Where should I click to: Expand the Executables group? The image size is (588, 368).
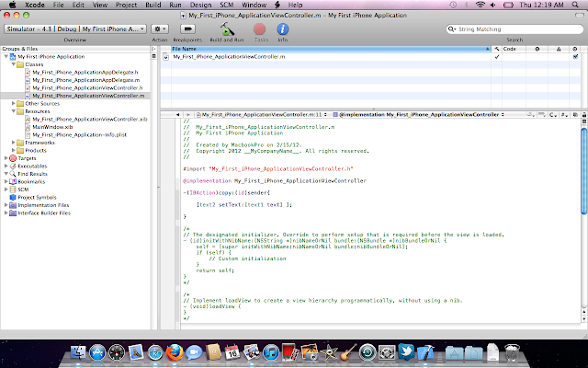pos(6,166)
